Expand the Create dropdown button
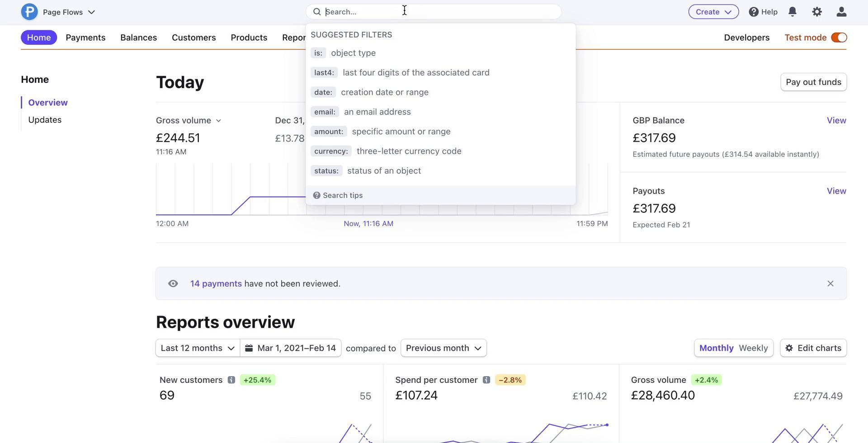This screenshot has width=868, height=443. tap(713, 12)
